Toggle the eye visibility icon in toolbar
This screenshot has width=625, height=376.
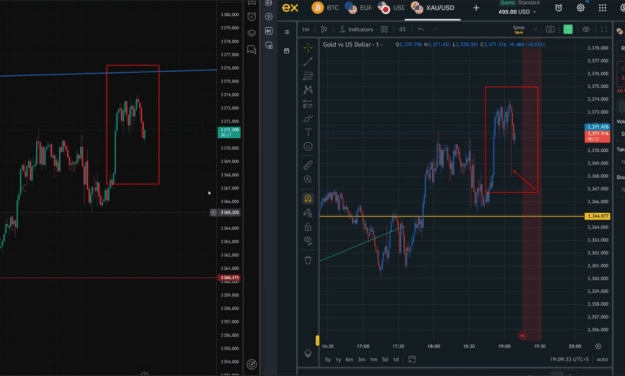[586, 30]
